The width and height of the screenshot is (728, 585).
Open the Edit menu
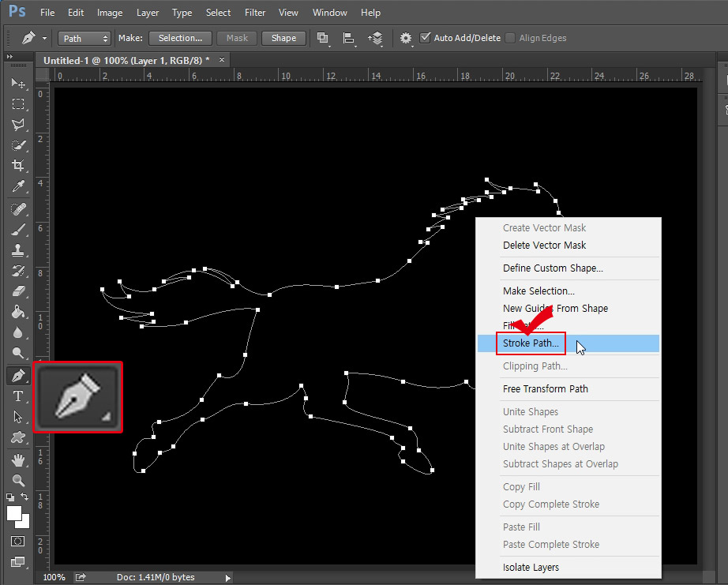pyautogui.click(x=76, y=13)
